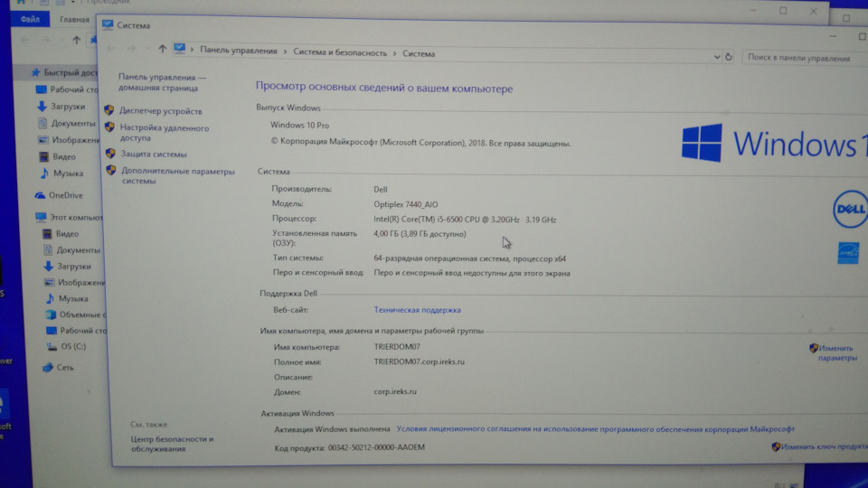
Task: Click OneDrive cloud icon
Action: [x=39, y=195]
